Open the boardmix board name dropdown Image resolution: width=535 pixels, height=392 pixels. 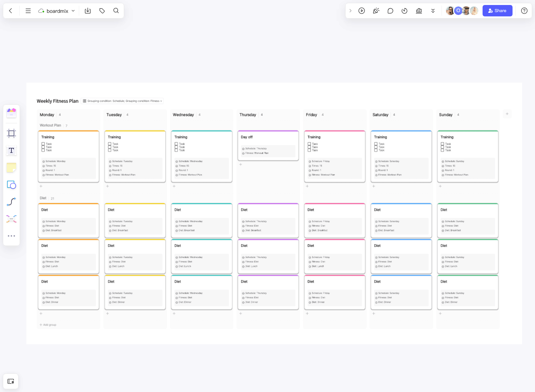(x=73, y=11)
